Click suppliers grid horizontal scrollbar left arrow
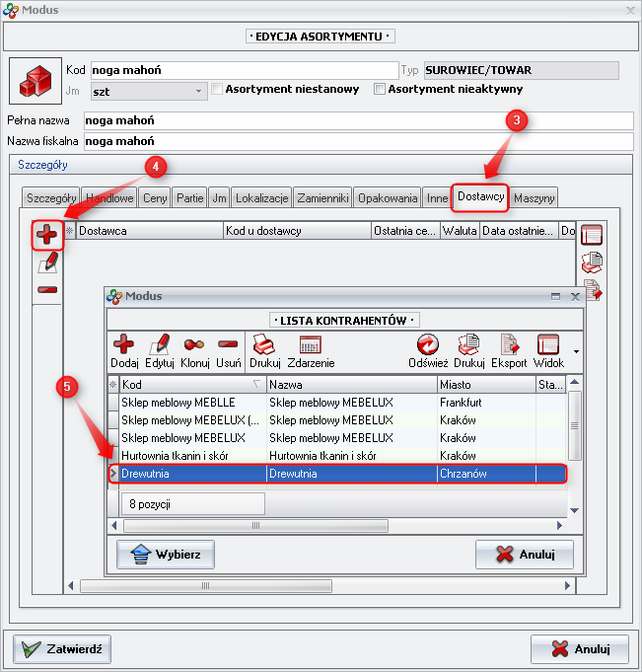Image resolution: width=642 pixels, height=672 pixels. click(71, 586)
